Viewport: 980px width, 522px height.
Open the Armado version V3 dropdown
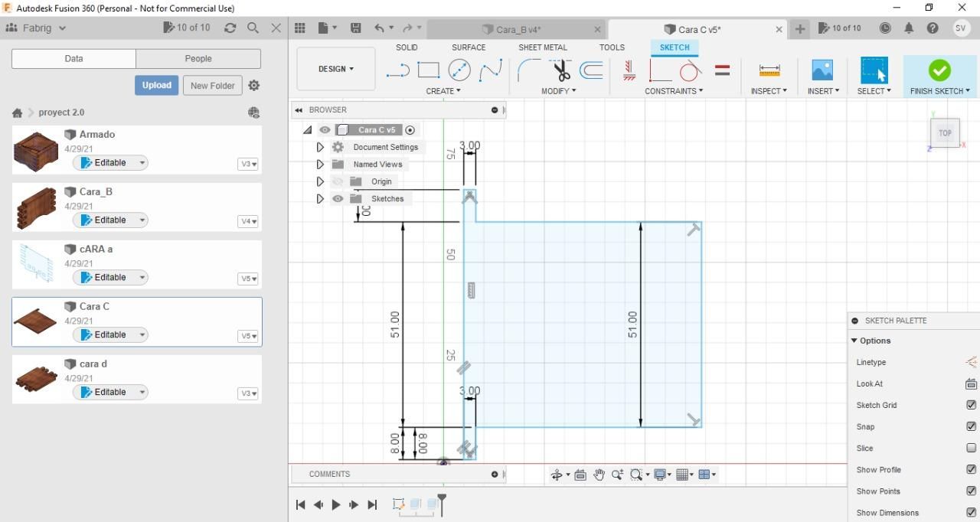(248, 164)
